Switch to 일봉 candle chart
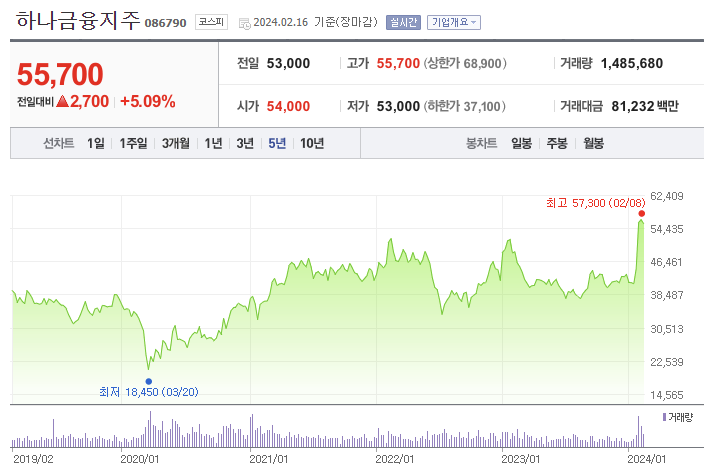This screenshot has height=472, width=704. pos(521,143)
